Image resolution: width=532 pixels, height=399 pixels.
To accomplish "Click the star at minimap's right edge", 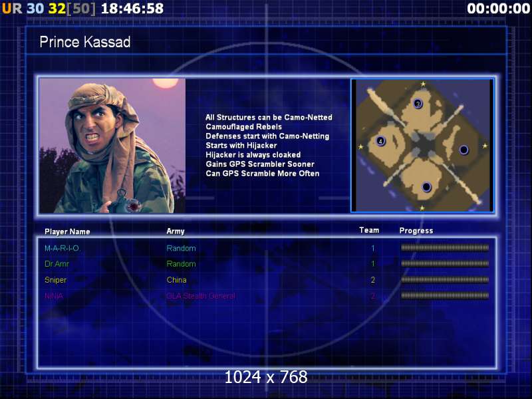I will (485, 146).
